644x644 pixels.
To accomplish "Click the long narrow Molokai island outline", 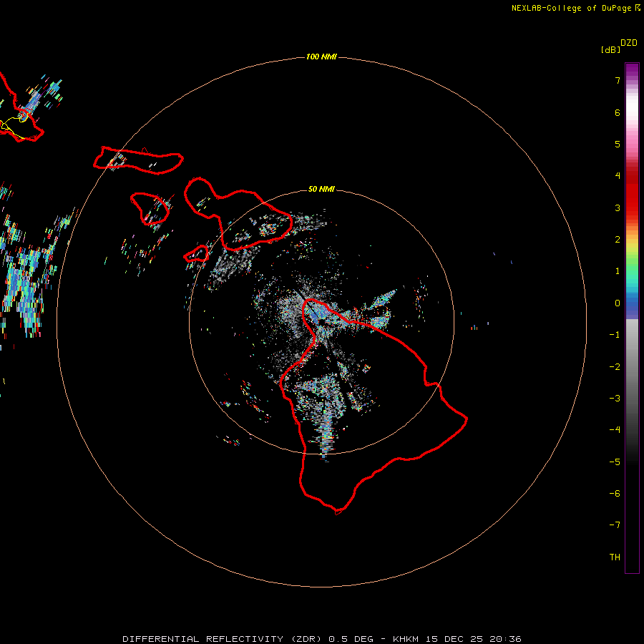I will (x=138, y=160).
